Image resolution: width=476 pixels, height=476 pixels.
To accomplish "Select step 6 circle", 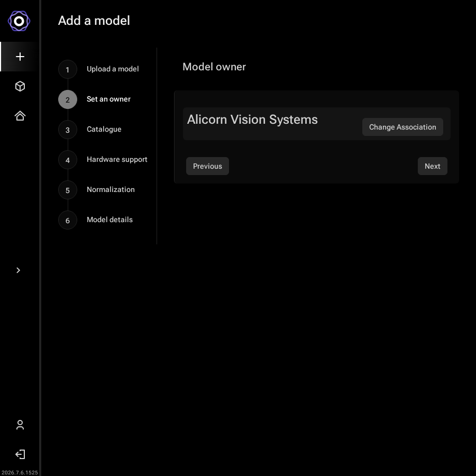I will click(x=68, y=220).
